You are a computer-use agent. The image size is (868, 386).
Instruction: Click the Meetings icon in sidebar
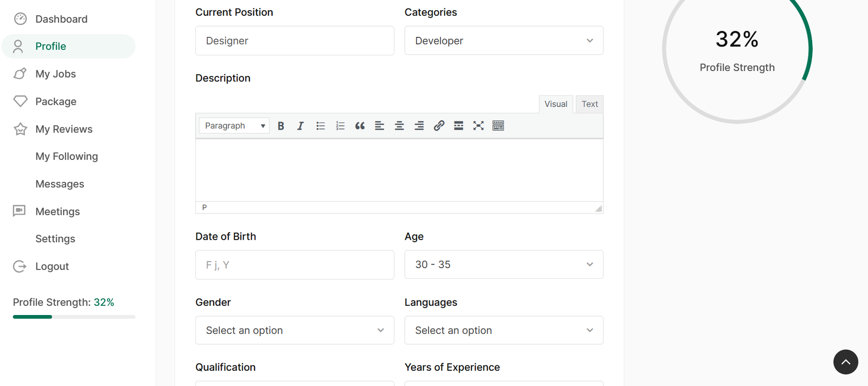coord(20,211)
